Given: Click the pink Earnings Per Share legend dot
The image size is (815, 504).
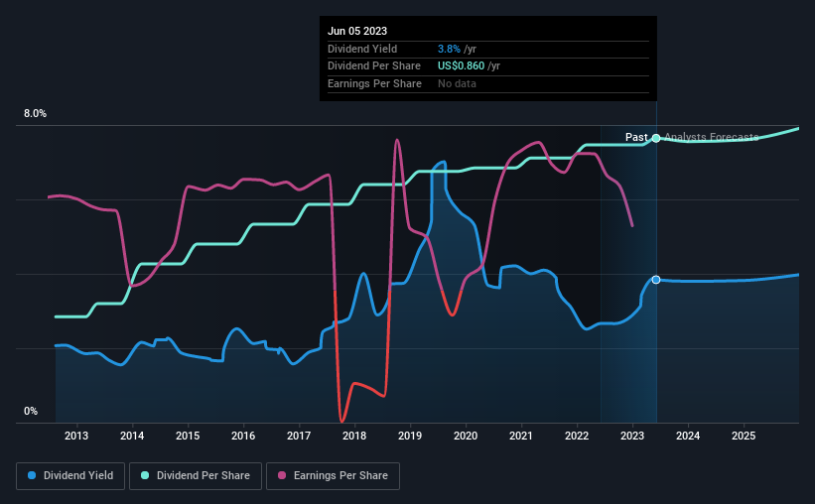Looking at the screenshot, I should click(282, 475).
